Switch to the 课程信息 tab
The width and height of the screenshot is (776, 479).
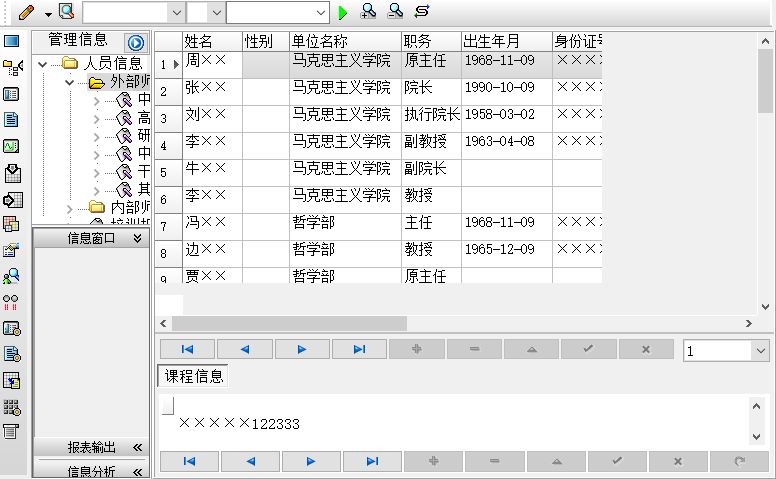194,376
